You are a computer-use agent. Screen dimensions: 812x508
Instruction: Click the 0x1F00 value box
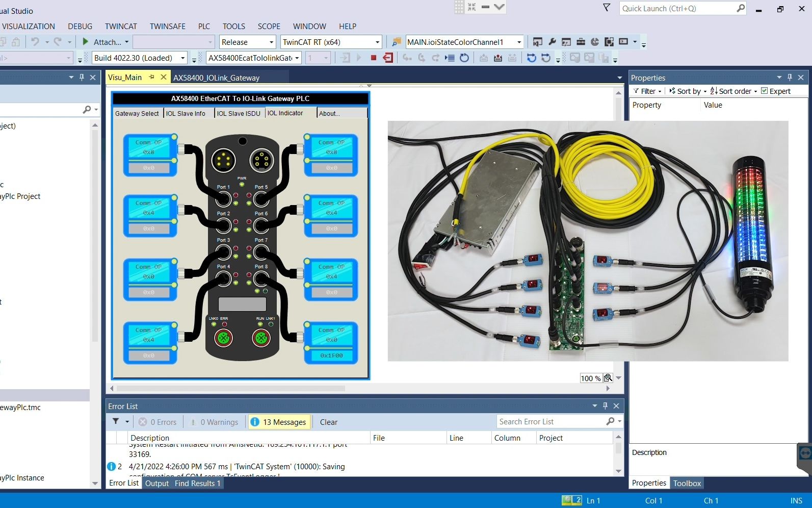pyautogui.click(x=331, y=355)
